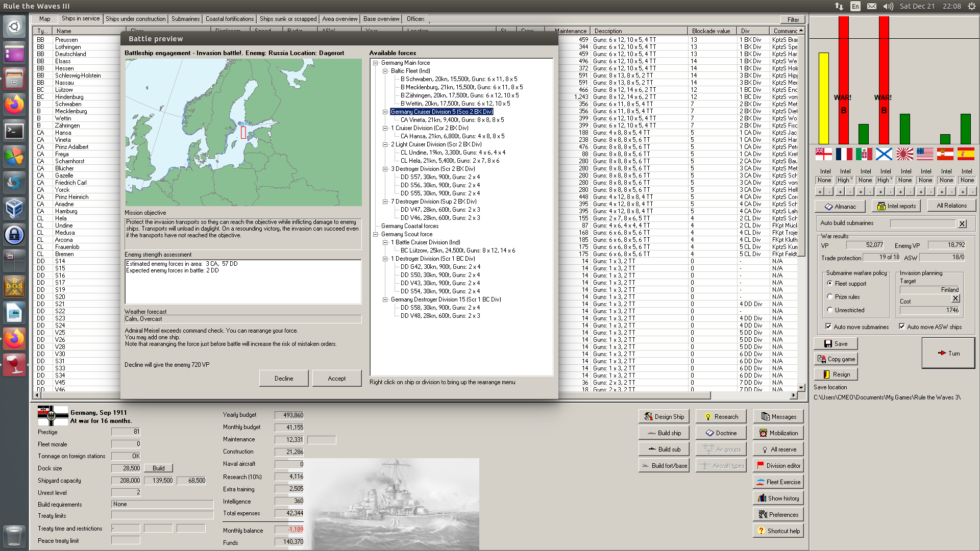
Task: Toggle Auto move ASW ships checkbox
Action: 902,327
